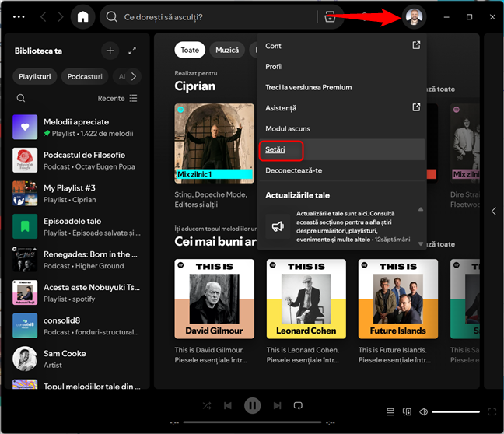Expand Biblioteca ta to full view
This screenshot has width=504, height=434.
pos(132,51)
